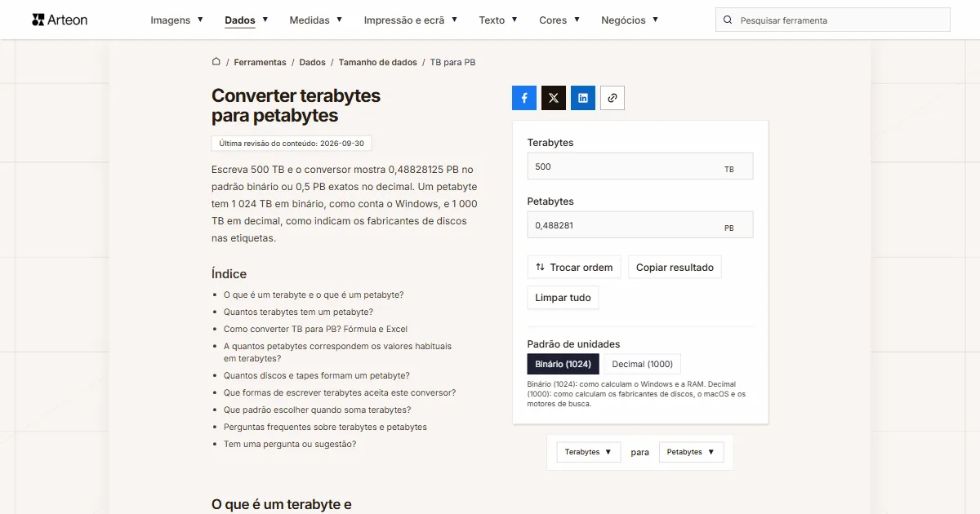Screen dimensions: 980x514
Task: Go to home via breadcrumb house icon
Action: (216, 62)
